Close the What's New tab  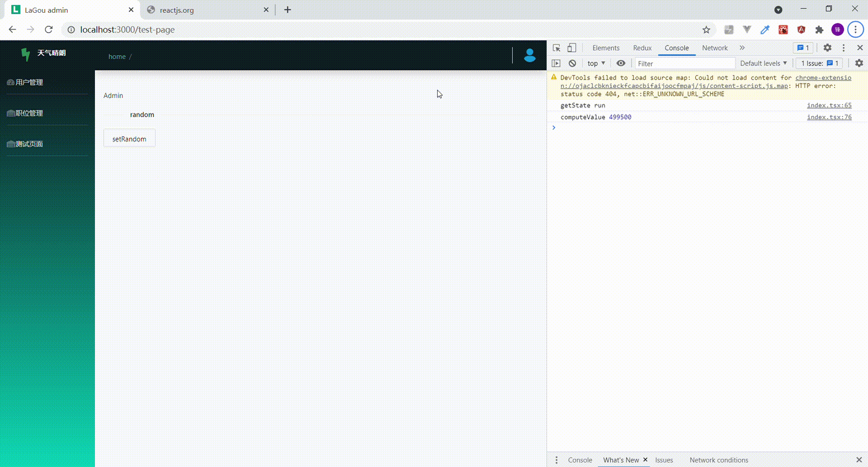pos(645,459)
